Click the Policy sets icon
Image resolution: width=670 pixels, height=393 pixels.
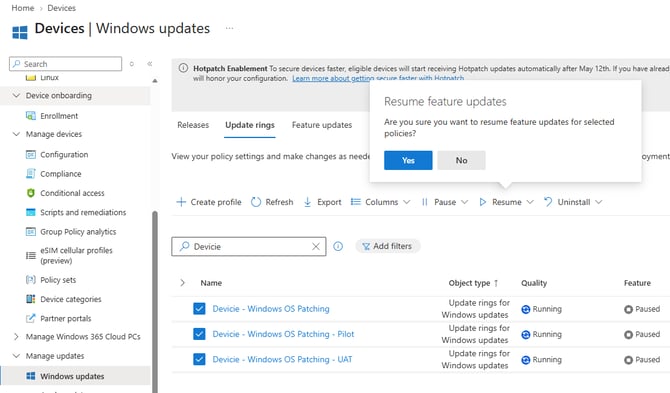[31, 280]
